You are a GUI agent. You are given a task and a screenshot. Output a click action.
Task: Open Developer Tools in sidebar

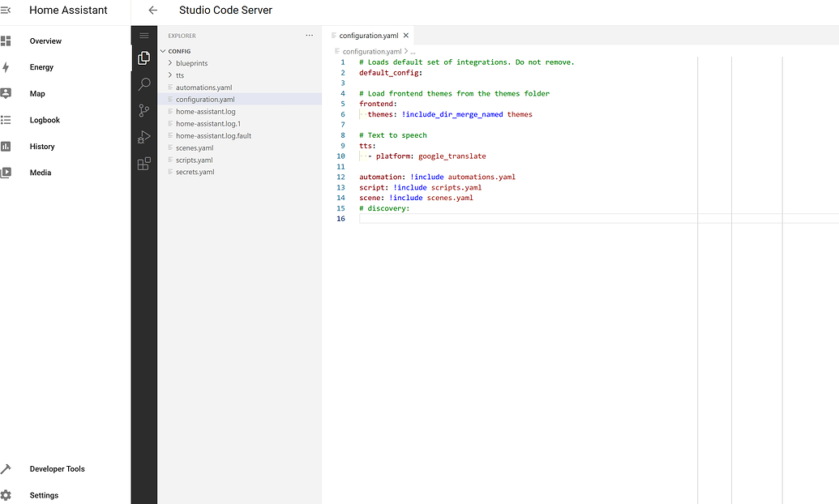coord(57,469)
